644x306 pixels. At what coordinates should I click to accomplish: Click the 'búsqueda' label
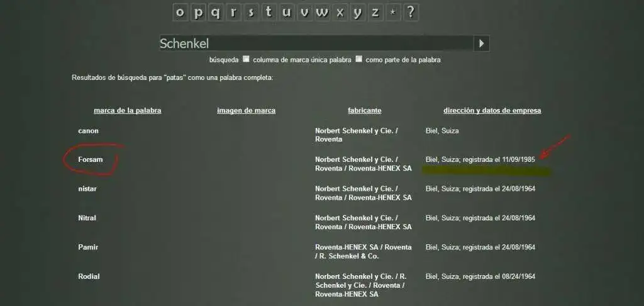tap(224, 60)
